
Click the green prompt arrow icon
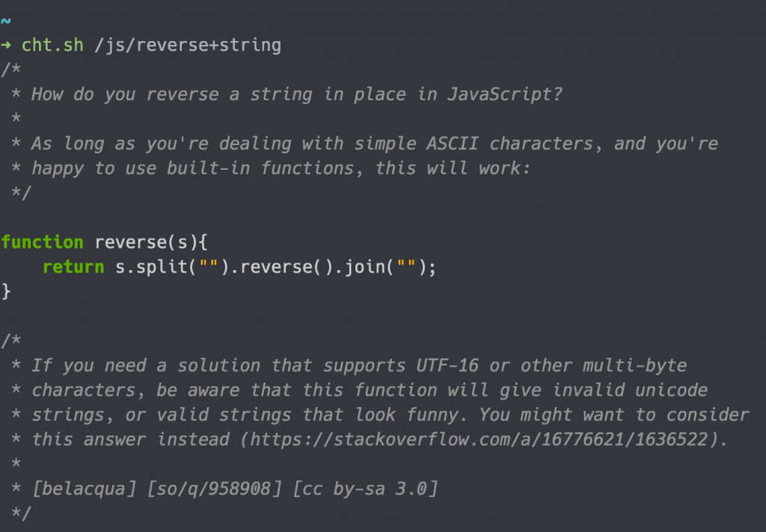pyautogui.click(x=6, y=46)
